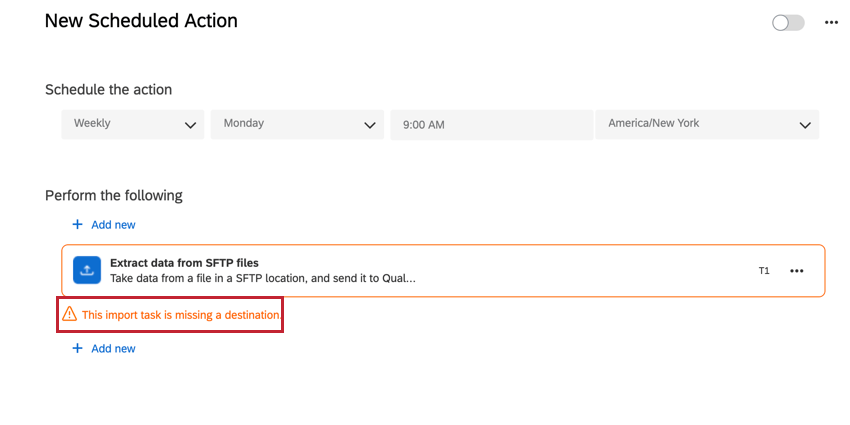Open the Weekly frequency dropdown

[133, 125]
